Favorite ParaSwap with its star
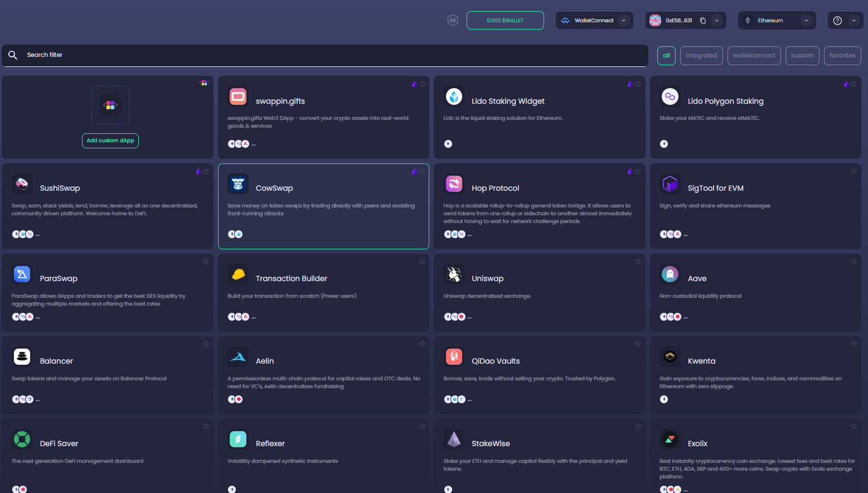The height and width of the screenshot is (493, 868). click(206, 262)
